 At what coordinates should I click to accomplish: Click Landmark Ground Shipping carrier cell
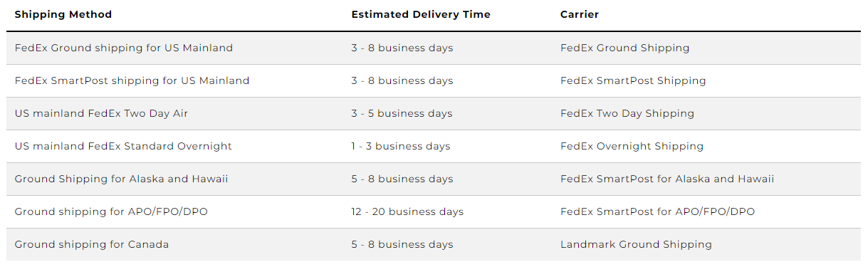[x=636, y=245]
